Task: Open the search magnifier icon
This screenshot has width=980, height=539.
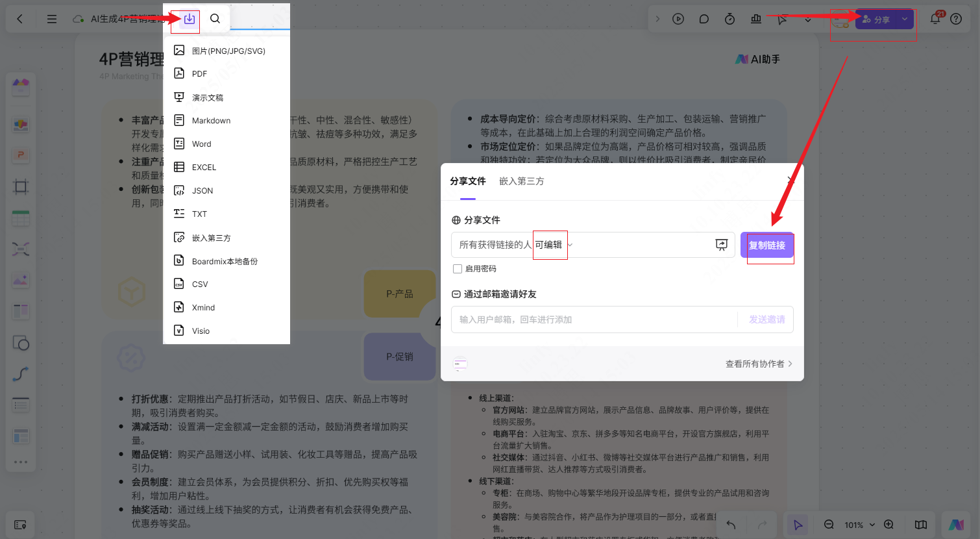Action: point(215,19)
